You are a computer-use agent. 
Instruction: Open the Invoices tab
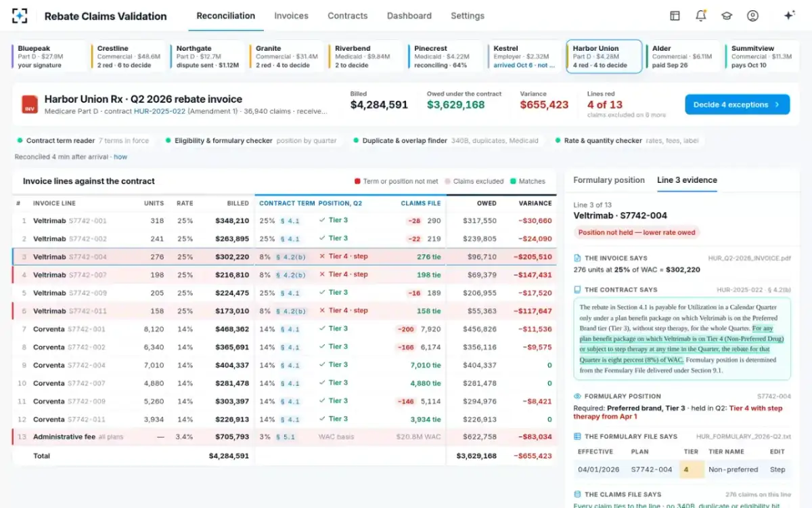click(x=291, y=16)
